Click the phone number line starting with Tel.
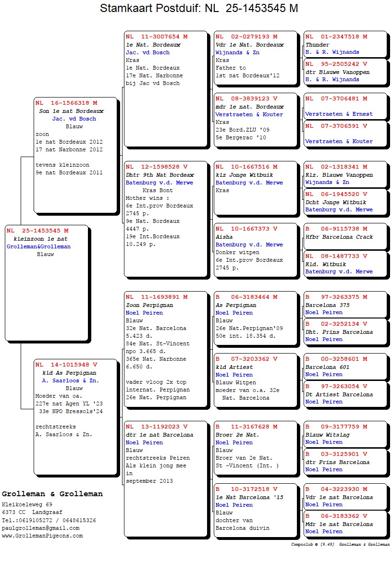Screen dimensions: 392x563 pos(49,520)
